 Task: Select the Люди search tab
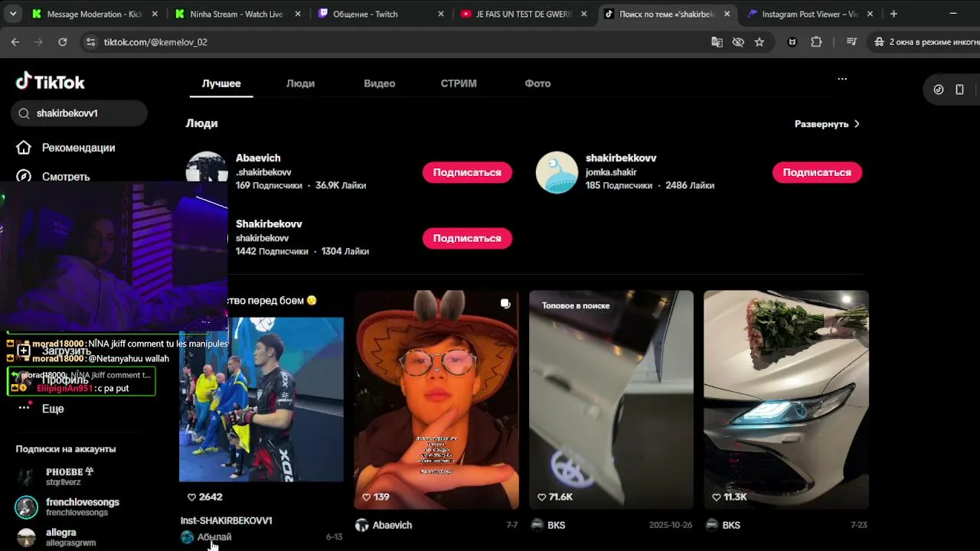click(x=300, y=83)
